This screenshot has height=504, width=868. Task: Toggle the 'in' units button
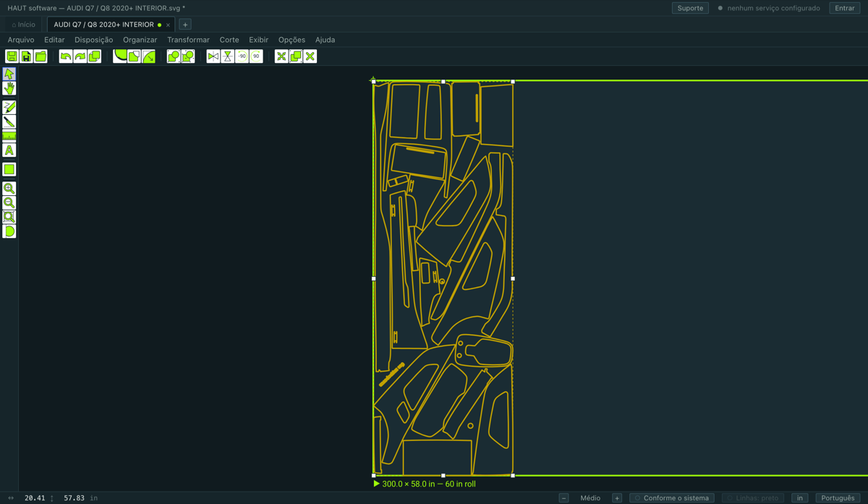[800, 497]
